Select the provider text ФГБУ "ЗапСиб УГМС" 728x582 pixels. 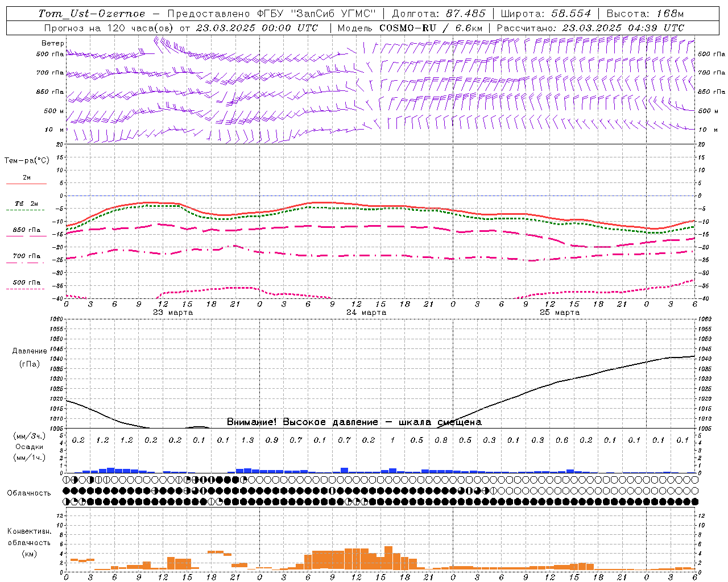pos(317,14)
